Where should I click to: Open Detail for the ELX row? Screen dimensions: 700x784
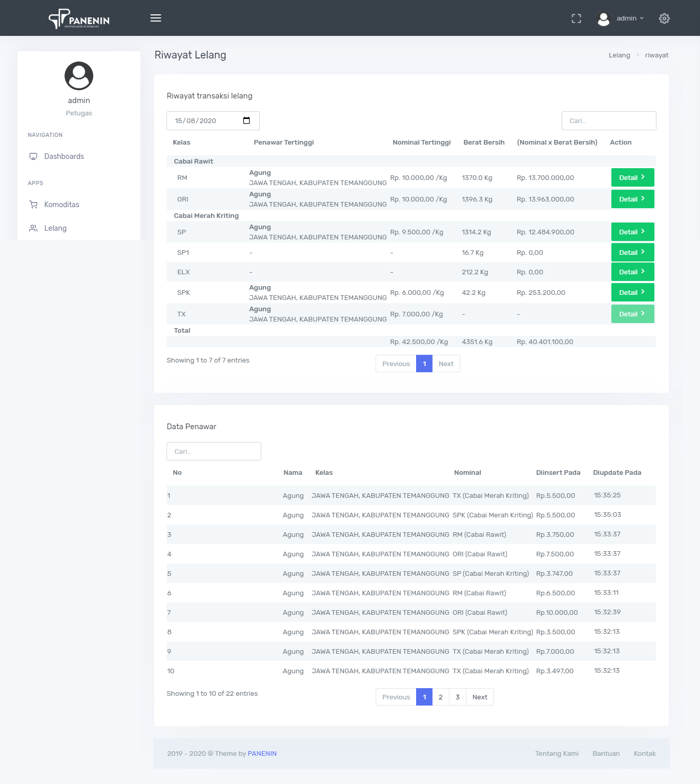point(632,272)
